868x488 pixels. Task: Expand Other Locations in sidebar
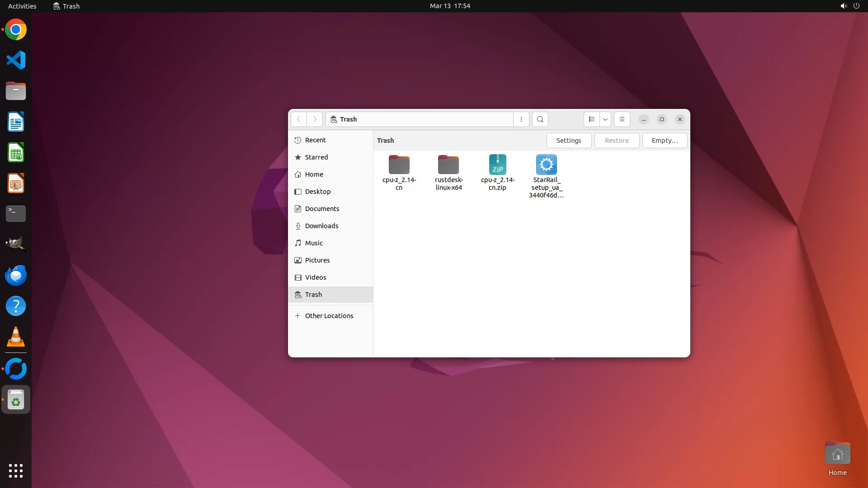tap(329, 316)
